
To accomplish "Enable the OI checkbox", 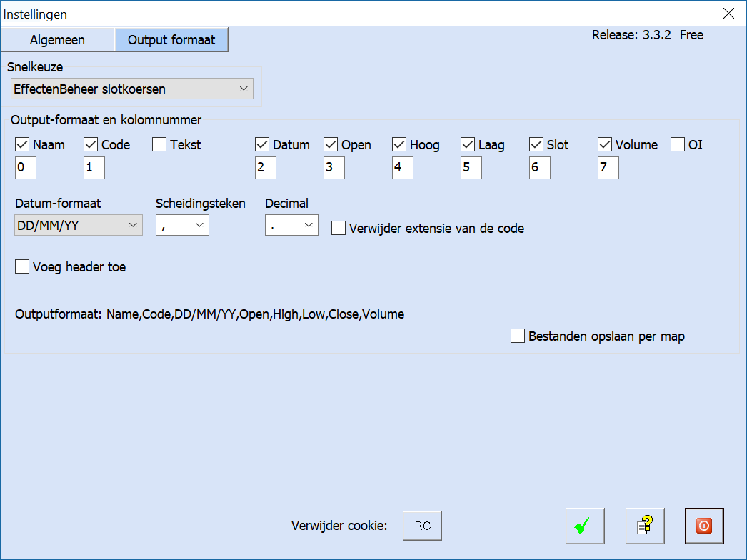I will [678, 145].
